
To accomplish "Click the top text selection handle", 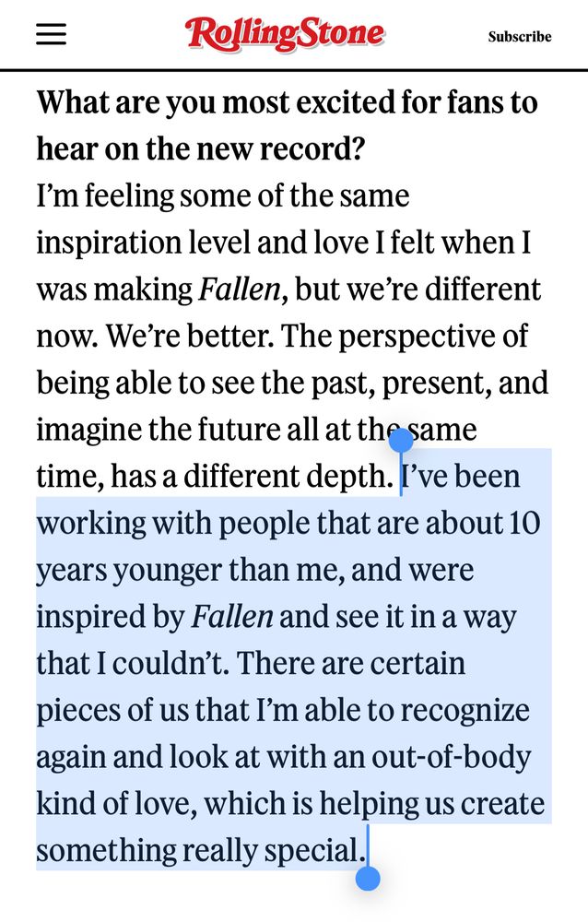I will 401,441.
